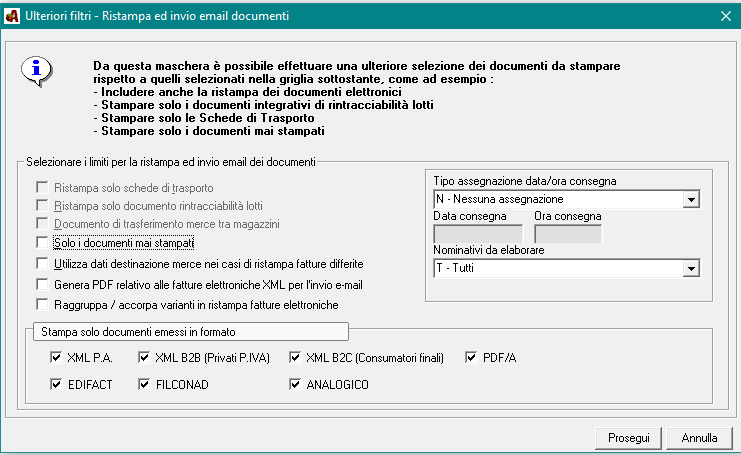Viewport: 741px width, 455px height.
Task: Uncheck the XML P.A. format
Action: [x=56, y=357]
